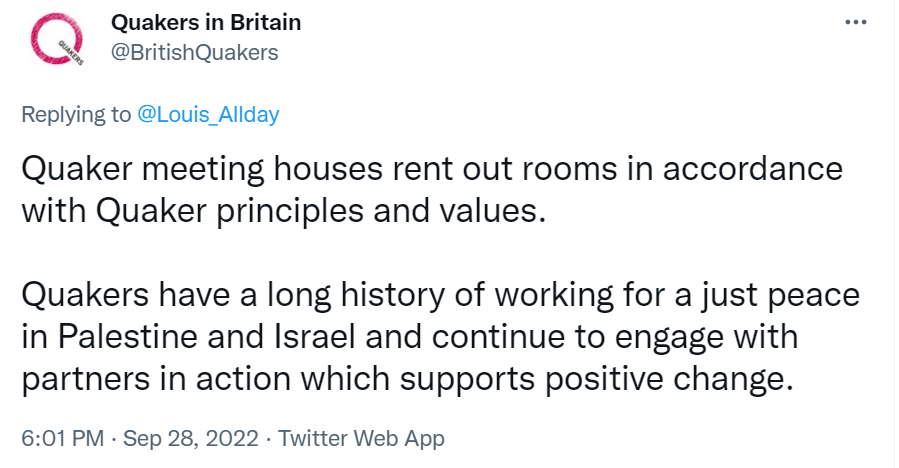899x468 pixels.
Task: Click the word 'Israel' in the tweet
Action: click(316, 337)
